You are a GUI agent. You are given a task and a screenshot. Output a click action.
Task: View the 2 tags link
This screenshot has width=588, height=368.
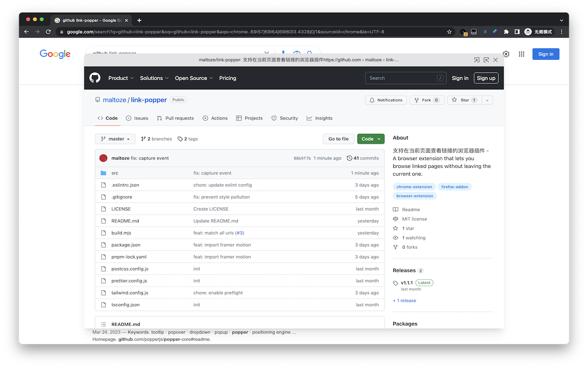[x=187, y=139]
